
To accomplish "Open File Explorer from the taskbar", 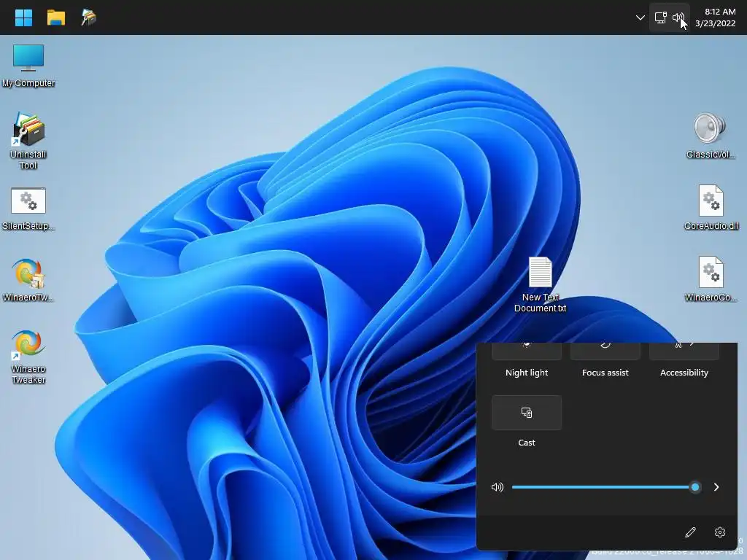I will [x=55, y=17].
